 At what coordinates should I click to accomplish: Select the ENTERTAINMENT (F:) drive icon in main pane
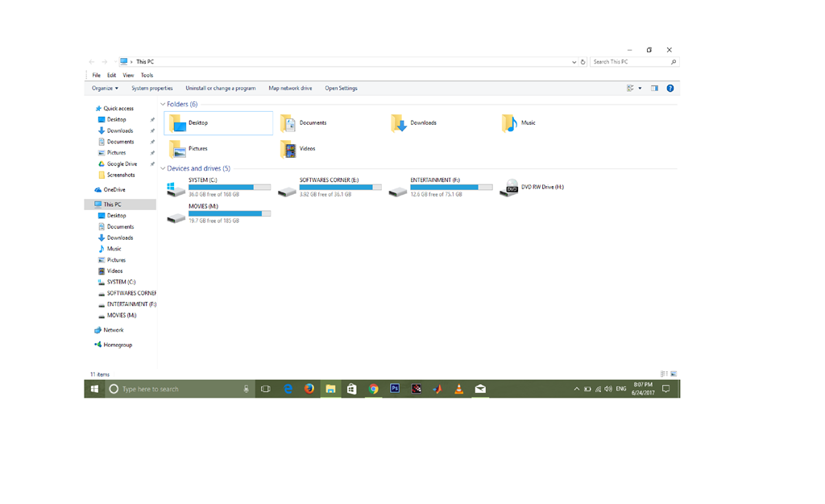click(x=398, y=192)
